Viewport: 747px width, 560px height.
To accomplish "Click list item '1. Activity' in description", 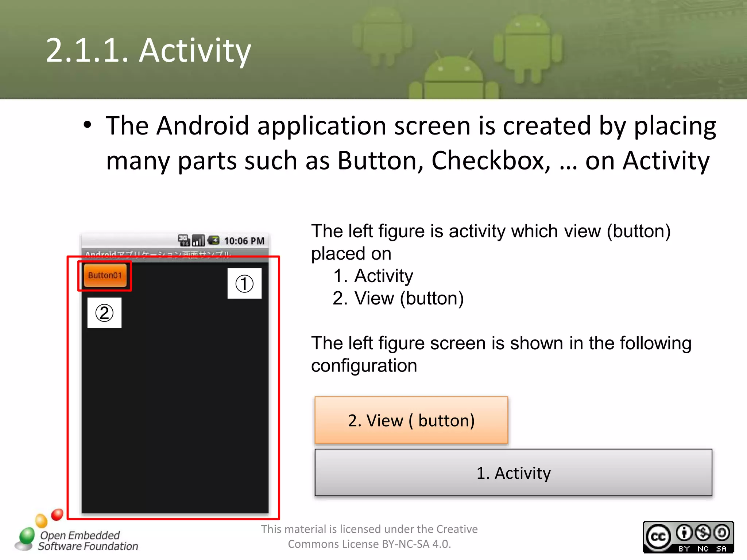I will click(373, 276).
